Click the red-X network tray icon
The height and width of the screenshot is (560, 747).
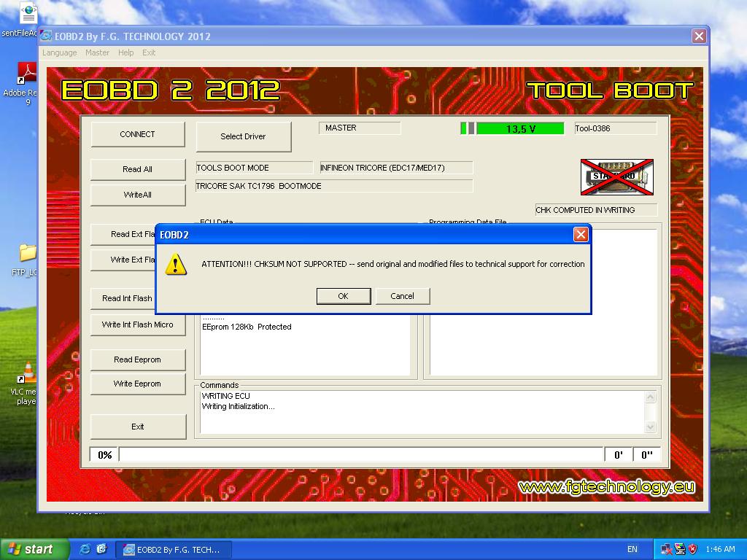point(666,549)
